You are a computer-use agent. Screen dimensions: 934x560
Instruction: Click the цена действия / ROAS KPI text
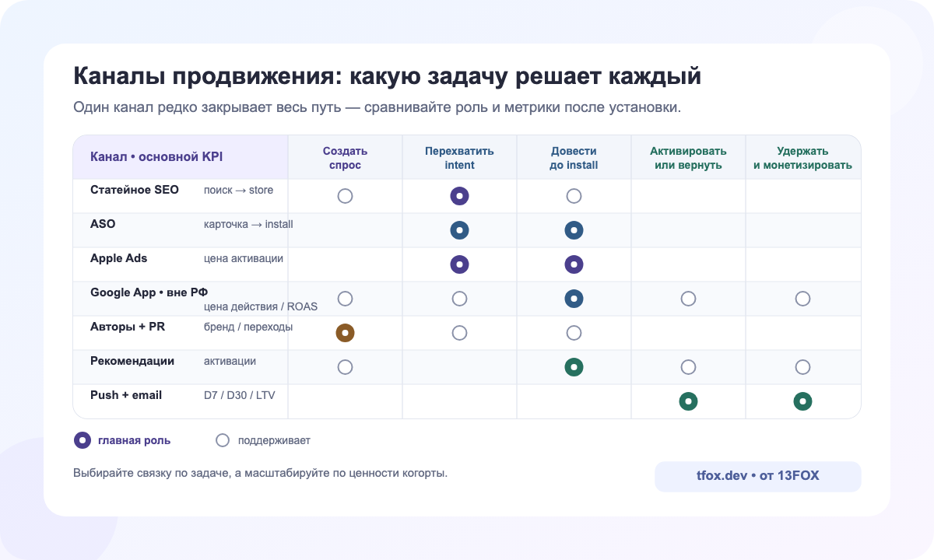tap(261, 306)
